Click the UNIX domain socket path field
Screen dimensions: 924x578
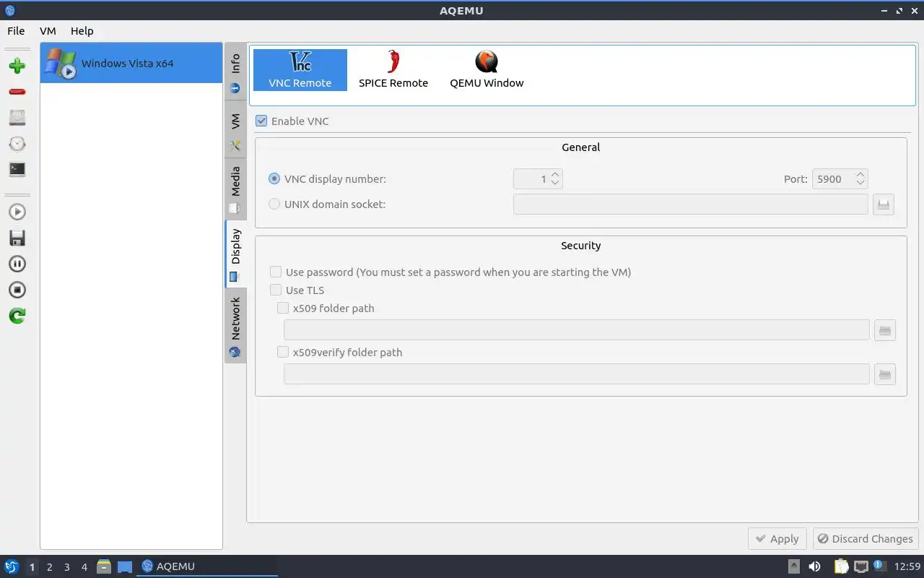691,204
